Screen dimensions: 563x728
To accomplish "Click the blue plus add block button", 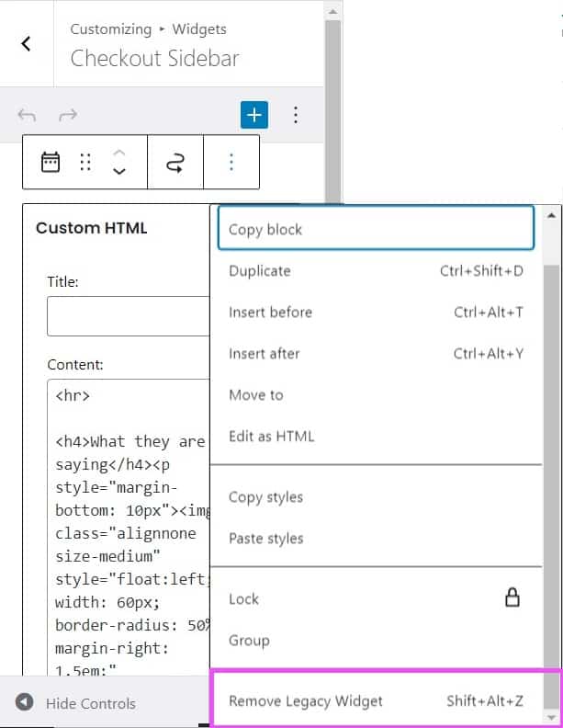I will coord(253,115).
